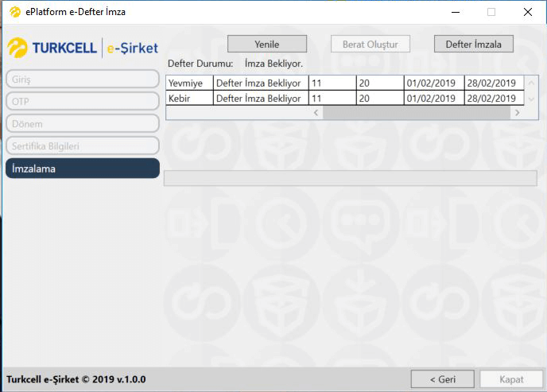Click 28/02/2019 date in Kebir row
This screenshot has width=547, height=392.
tap(495, 99)
